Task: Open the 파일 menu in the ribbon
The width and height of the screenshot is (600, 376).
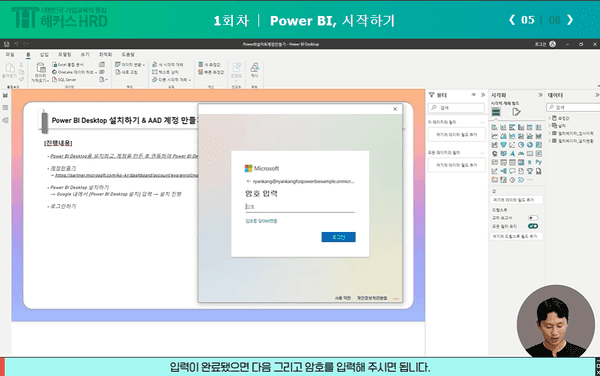Action: click(x=10, y=55)
